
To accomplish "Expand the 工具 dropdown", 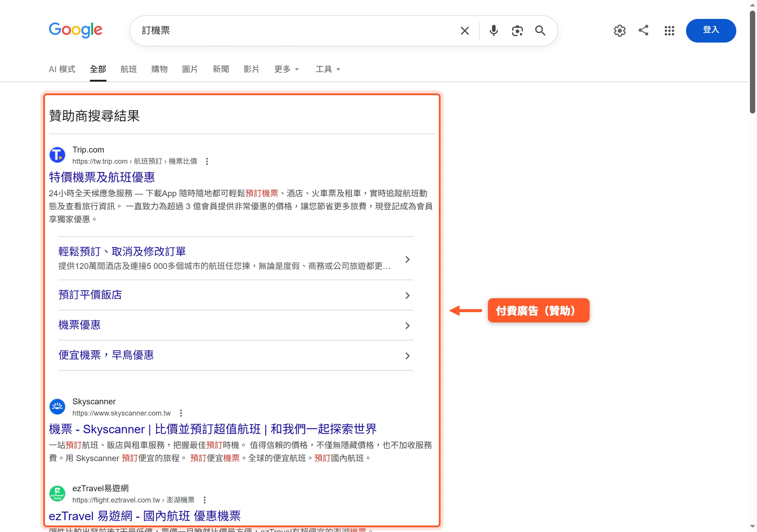I will tap(328, 69).
